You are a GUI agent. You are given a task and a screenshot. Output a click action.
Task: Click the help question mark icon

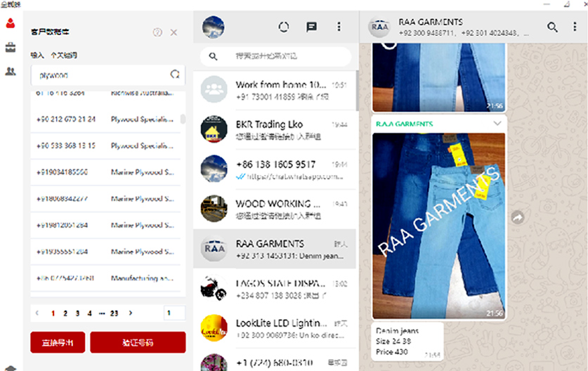(x=157, y=32)
